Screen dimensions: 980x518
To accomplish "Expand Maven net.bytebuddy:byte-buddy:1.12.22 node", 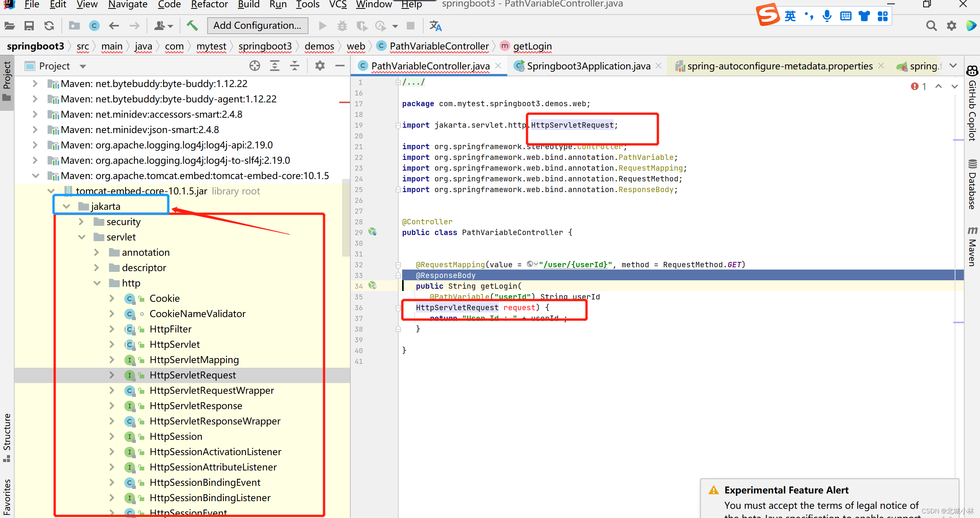I will [35, 84].
